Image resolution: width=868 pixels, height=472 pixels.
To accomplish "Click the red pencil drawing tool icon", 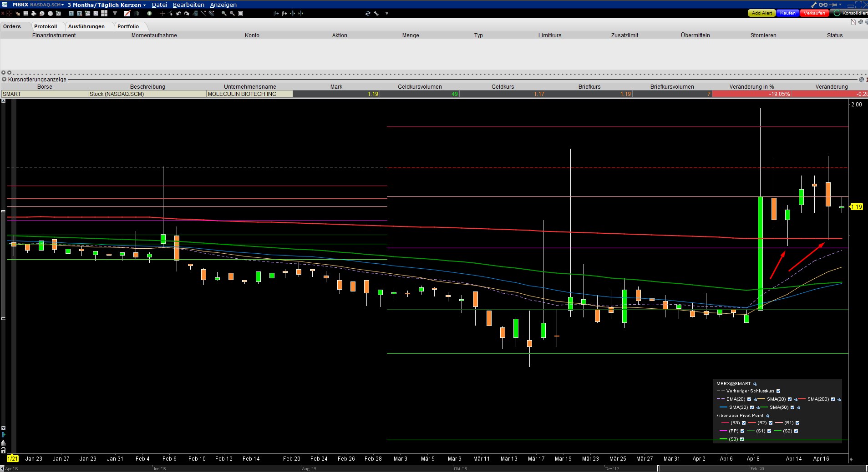I will tap(127, 14).
